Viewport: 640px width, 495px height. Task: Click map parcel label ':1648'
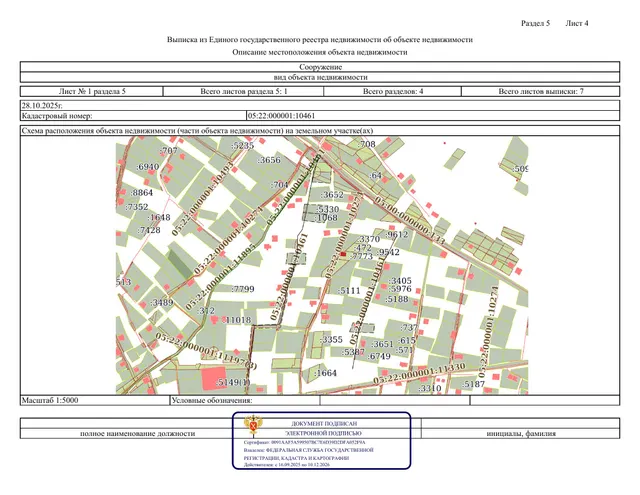[x=159, y=218]
